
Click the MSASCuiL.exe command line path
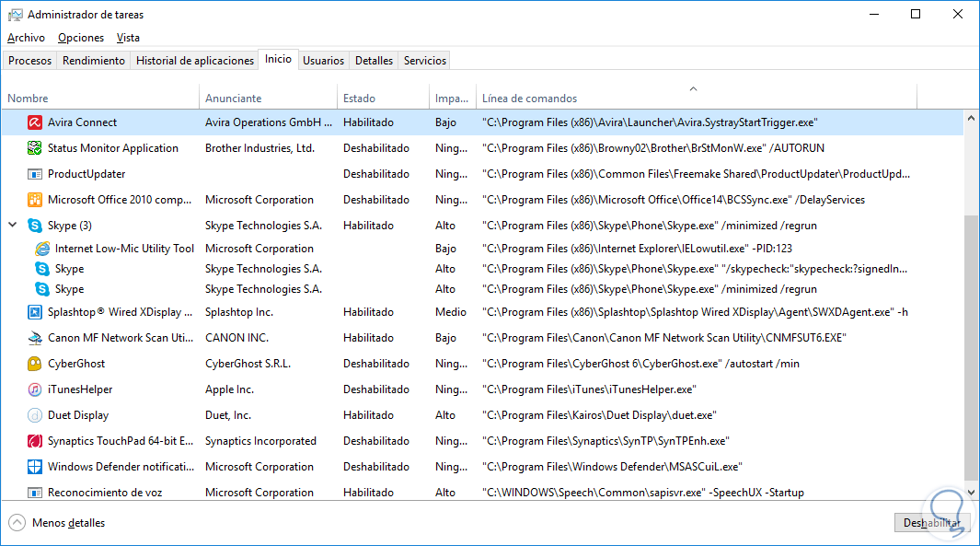click(612, 467)
